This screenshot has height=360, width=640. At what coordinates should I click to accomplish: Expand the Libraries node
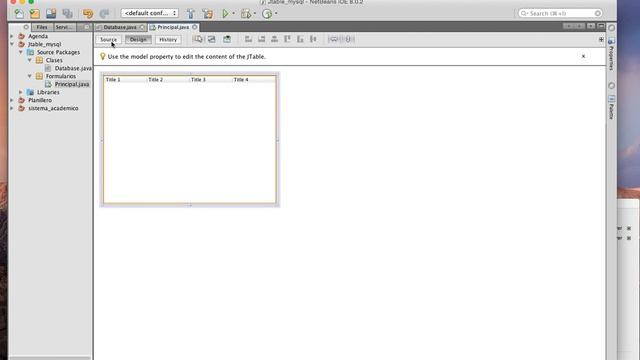[x=21, y=92]
